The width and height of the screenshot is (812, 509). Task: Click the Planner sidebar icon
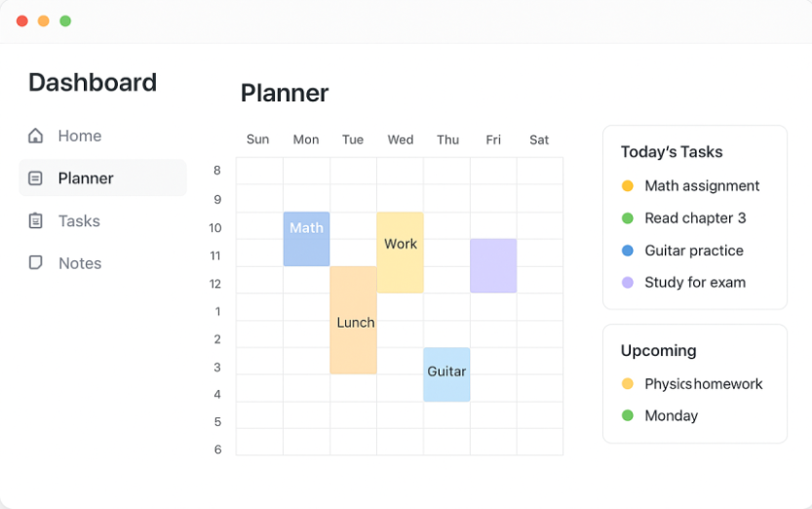coord(36,178)
